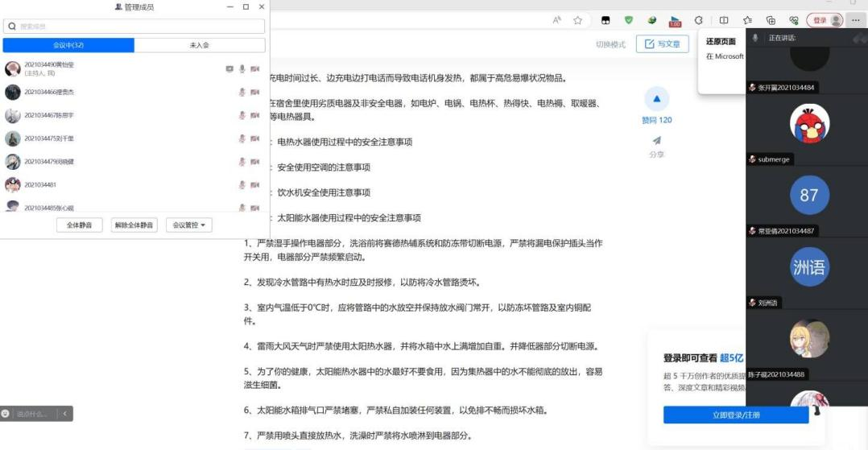
Task: Open the browser Extensions puzzle icon
Action: (x=698, y=20)
